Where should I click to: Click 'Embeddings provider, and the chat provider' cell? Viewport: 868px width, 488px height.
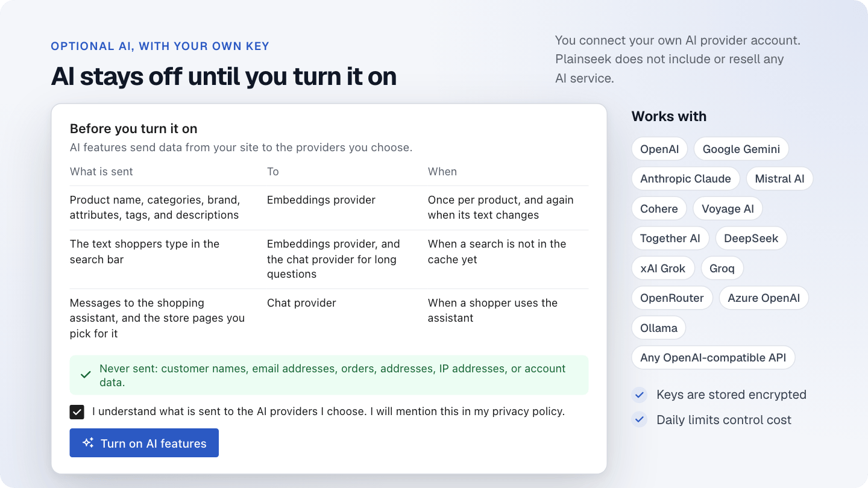tap(333, 259)
